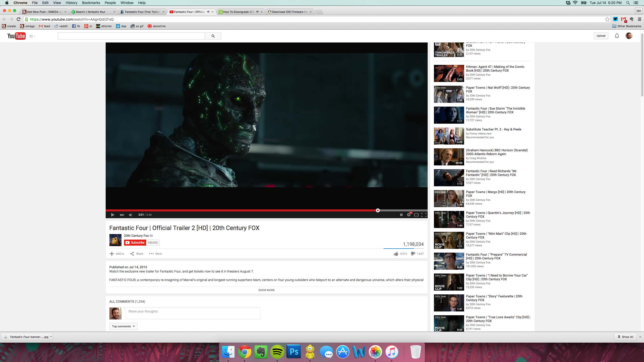Image resolution: width=644 pixels, height=362 pixels.
Task: Open Other Bookmarks folder
Action: [627, 26]
